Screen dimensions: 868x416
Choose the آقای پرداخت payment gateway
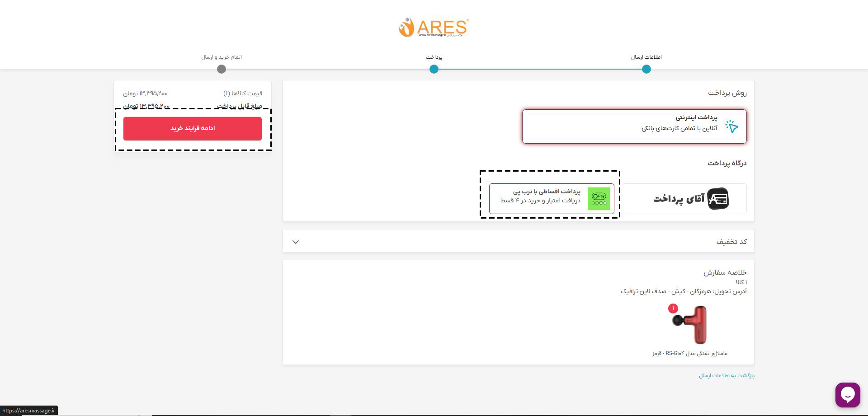(x=684, y=199)
